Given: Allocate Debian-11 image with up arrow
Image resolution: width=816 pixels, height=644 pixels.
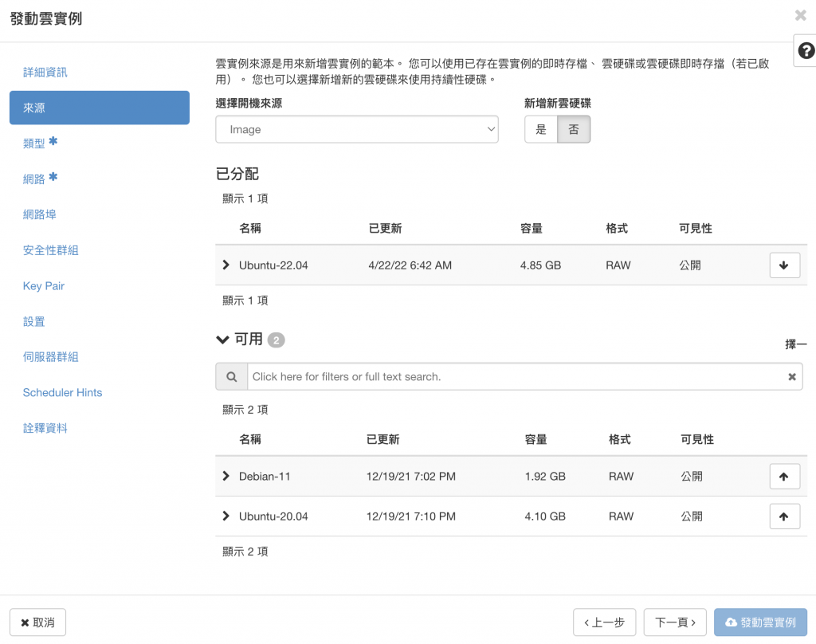Looking at the screenshot, I should [784, 477].
